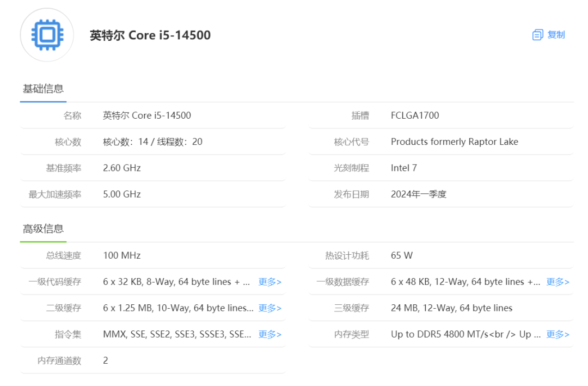Open 更多 for 指令集 row
The width and height of the screenshot is (588, 386).
[269, 334]
